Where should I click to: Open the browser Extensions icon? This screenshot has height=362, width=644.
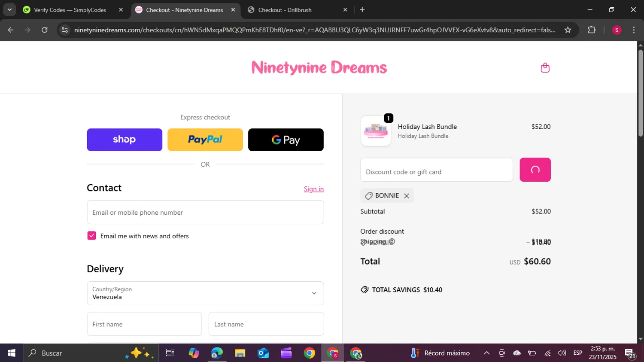tap(592, 30)
